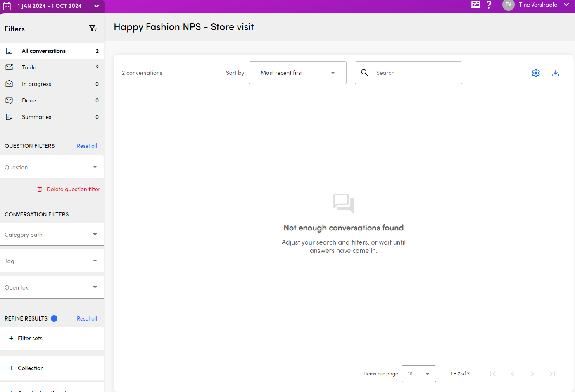Expand the Tine Verstraete account menu
Viewport: 575px width, 392px height.
pyautogui.click(x=566, y=5)
